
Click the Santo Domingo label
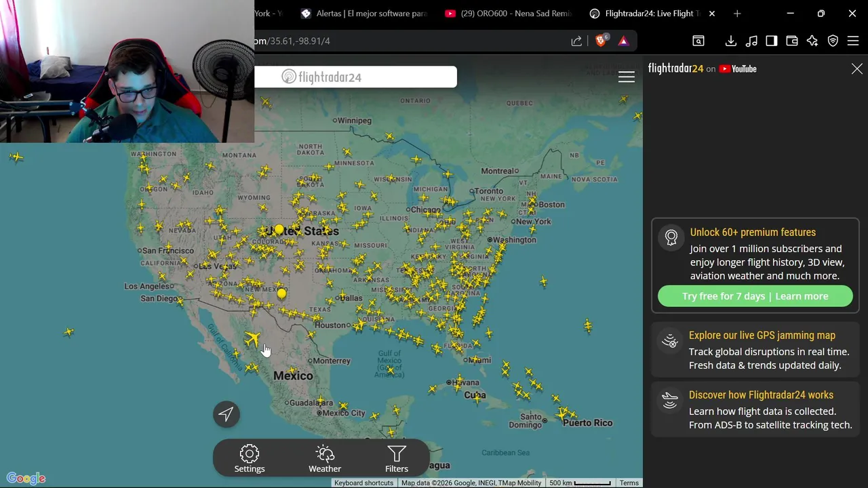coord(526,421)
